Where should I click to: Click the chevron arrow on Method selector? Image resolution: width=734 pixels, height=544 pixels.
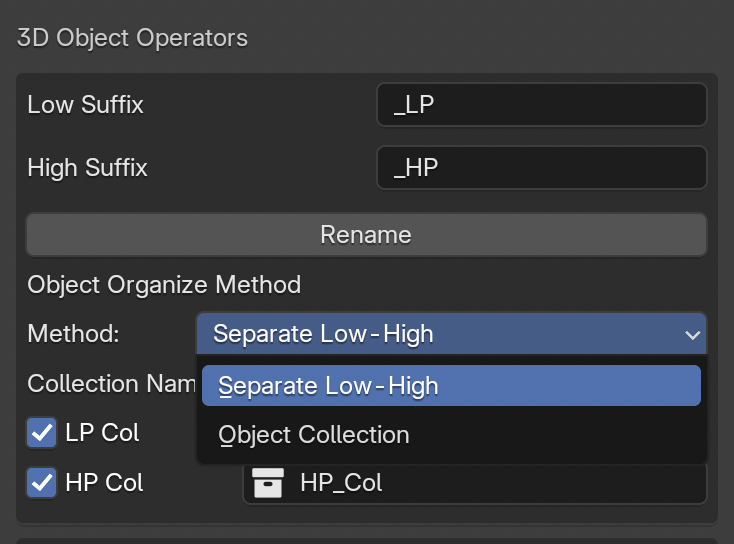(x=692, y=335)
